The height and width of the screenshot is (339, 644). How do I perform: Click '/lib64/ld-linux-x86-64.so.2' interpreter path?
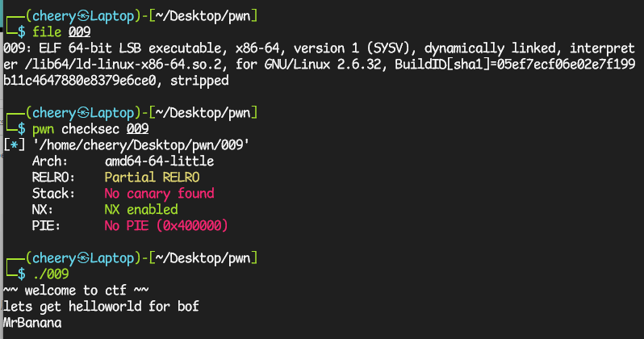(x=128, y=65)
